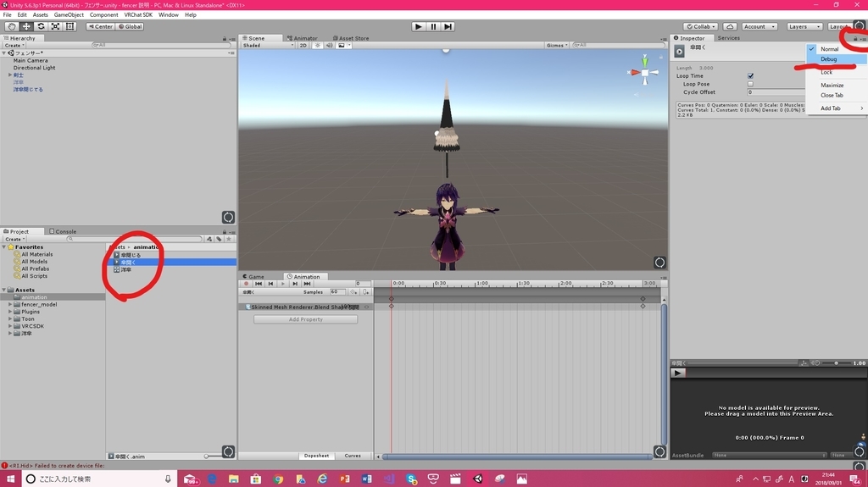Image resolution: width=868 pixels, height=487 pixels.
Task: Click the Inspector lock icon
Action: coord(855,38)
